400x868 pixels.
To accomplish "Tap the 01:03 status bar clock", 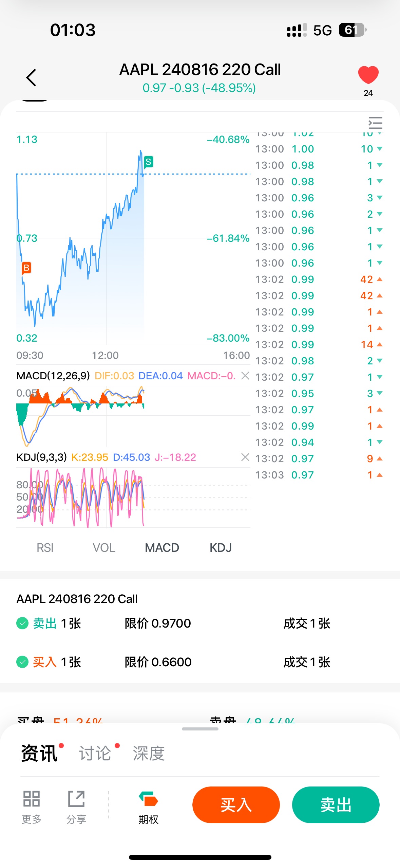I will (x=73, y=30).
